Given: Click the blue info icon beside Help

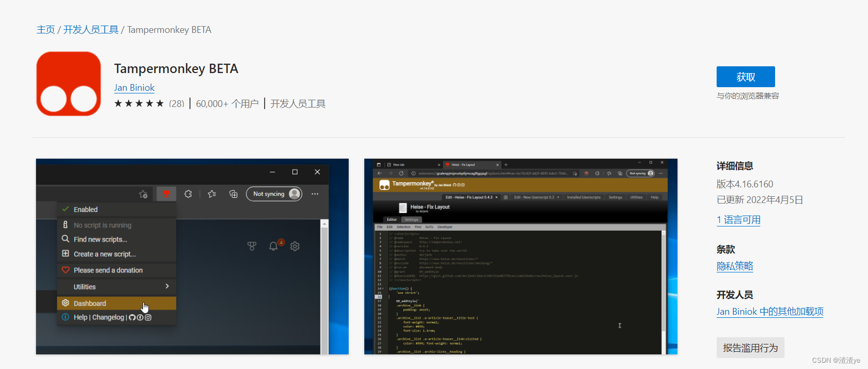Looking at the screenshot, I should (x=65, y=317).
